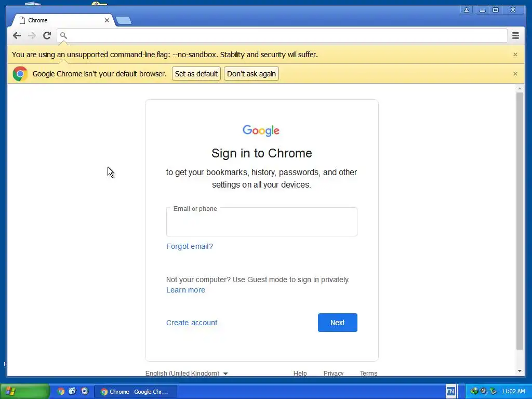Focus the Email or phone field
The width and height of the screenshot is (532, 399).
pos(262,222)
